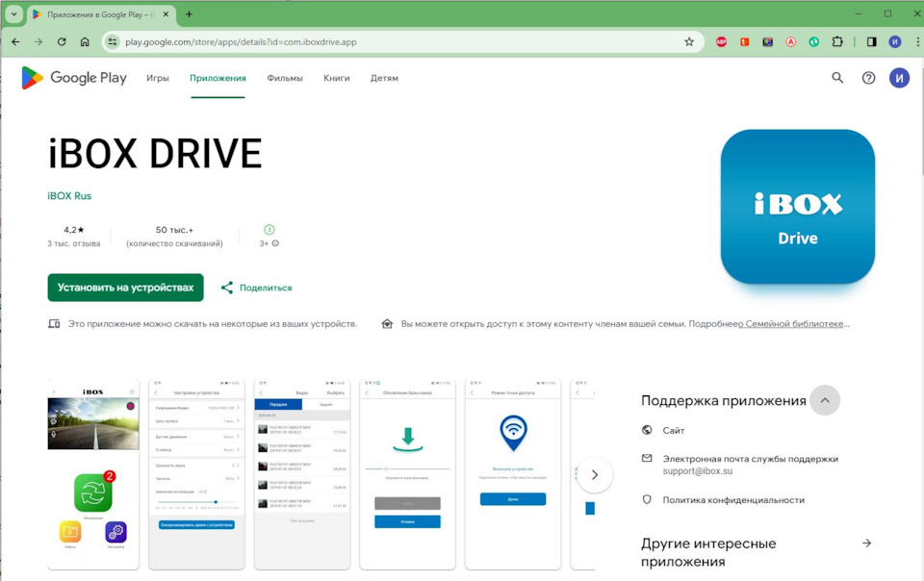Image resolution: width=924 pixels, height=581 pixels.
Task: Open the green circular extension icon
Action: pyautogui.click(x=814, y=41)
